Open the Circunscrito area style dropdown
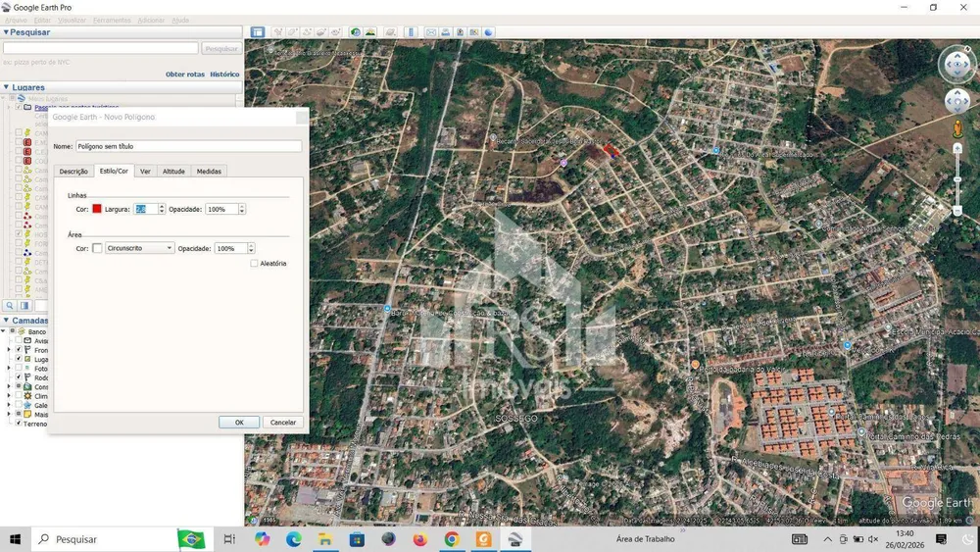The height and width of the screenshot is (552, 980). pos(139,248)
